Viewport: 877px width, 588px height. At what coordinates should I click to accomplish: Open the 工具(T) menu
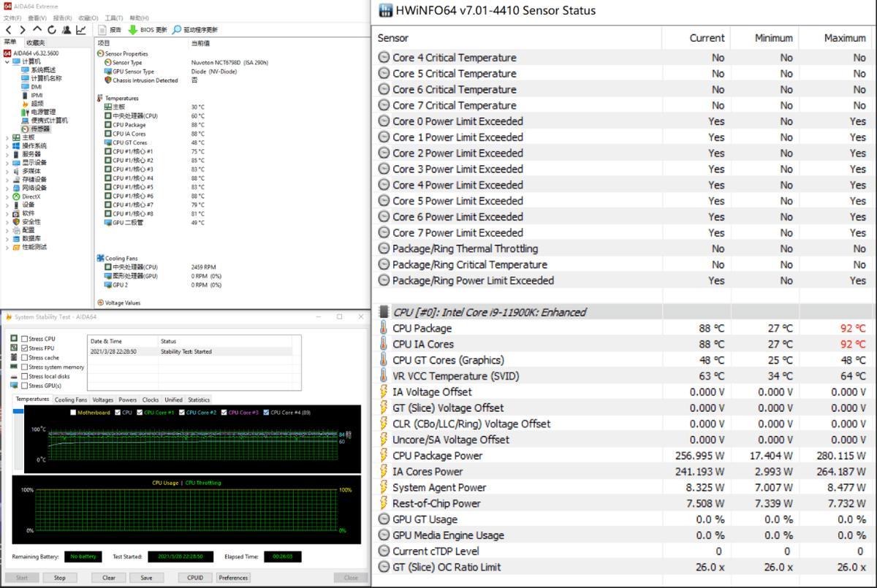pos(113,18)
